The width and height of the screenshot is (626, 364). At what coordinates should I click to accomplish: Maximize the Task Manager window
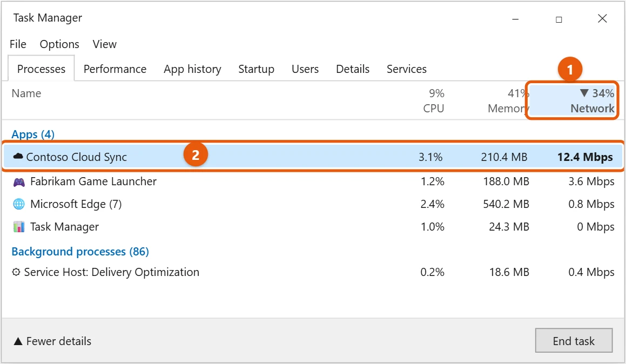click(x=559, y=19)
